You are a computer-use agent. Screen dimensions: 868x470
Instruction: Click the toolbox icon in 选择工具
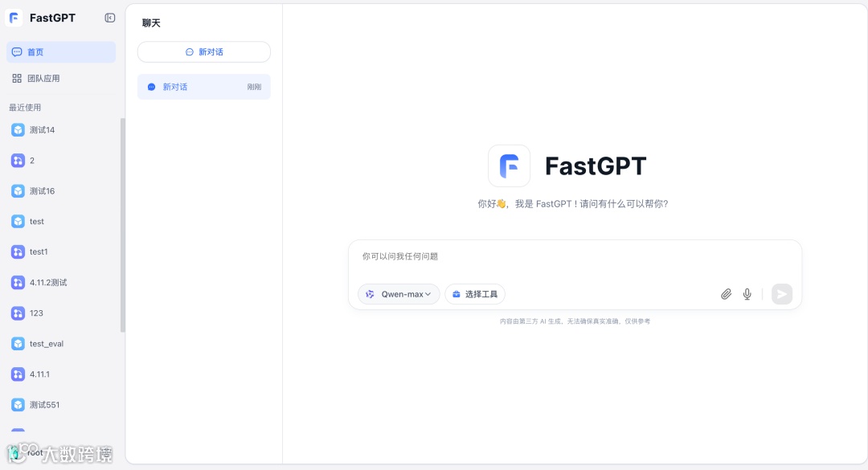click(x=457, y=294)
